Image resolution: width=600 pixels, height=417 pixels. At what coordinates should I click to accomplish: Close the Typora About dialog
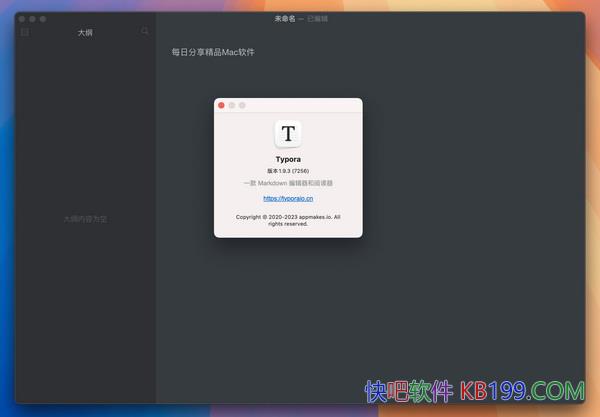click(221, 105)
